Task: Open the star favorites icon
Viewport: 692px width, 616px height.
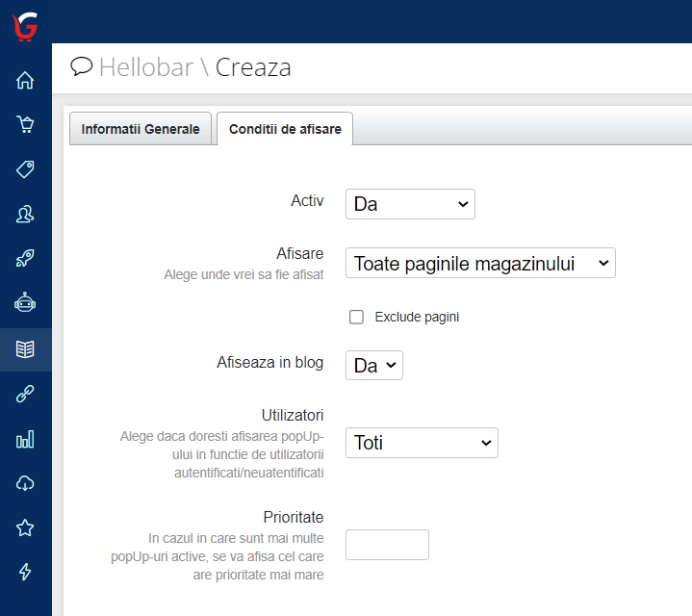Action: pyautogui.click(x=25, y=527)
